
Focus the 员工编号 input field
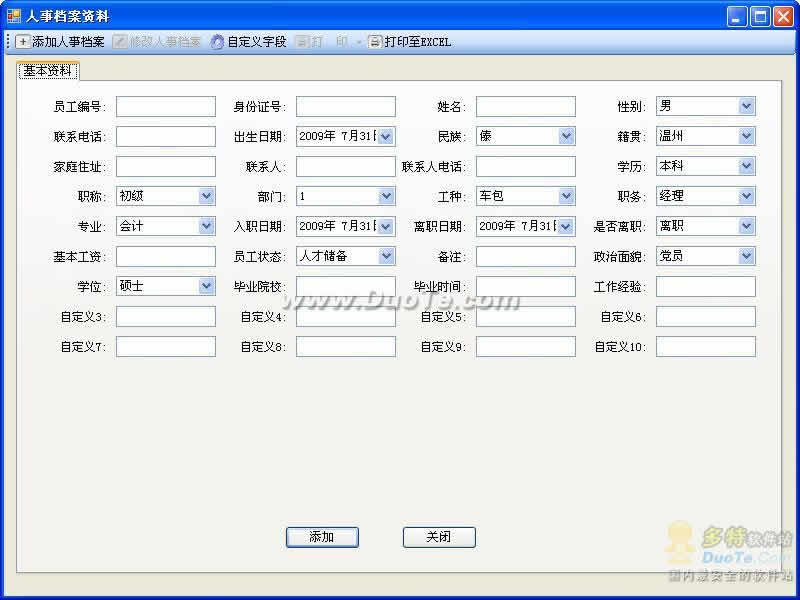(166, 107)
